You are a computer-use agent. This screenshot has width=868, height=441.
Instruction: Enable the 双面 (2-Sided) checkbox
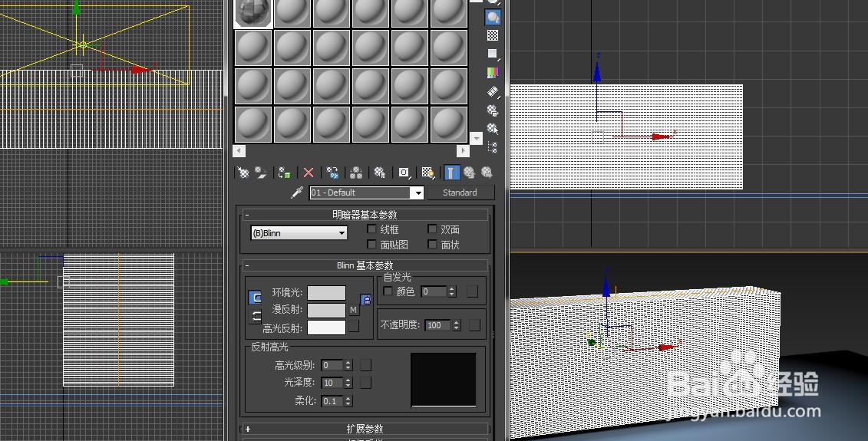[432, 229]
